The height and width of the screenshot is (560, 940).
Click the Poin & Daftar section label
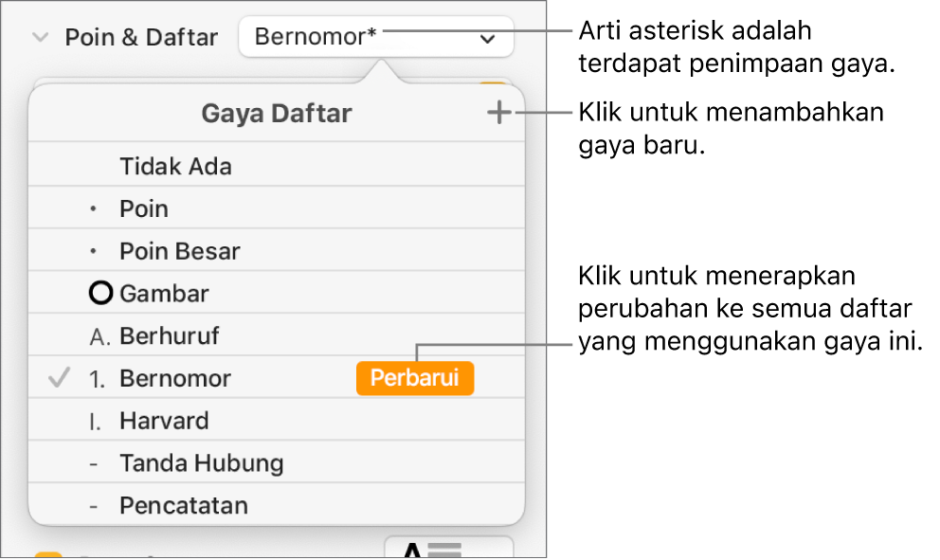[x=141, y=38]
